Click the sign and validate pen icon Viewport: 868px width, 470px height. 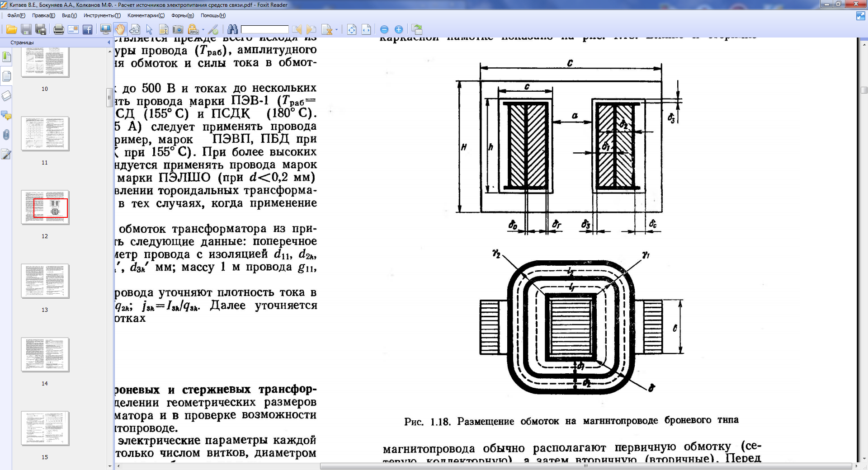[x=213, y=30]
